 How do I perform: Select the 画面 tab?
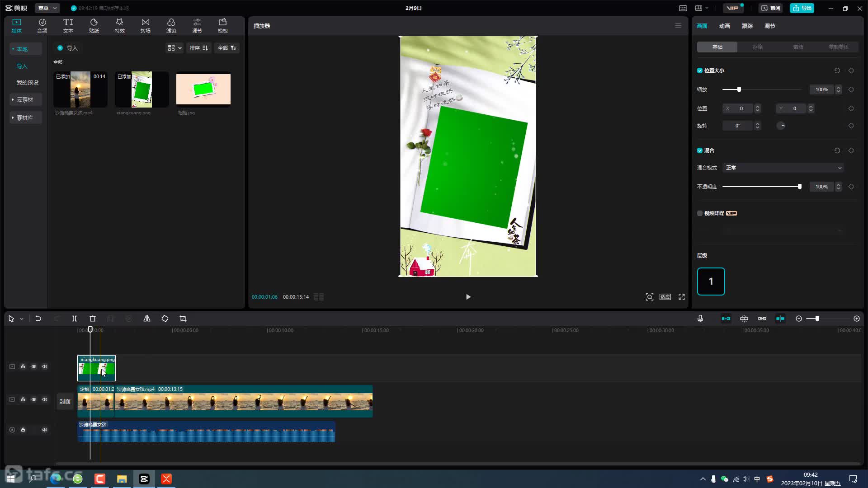702,26
